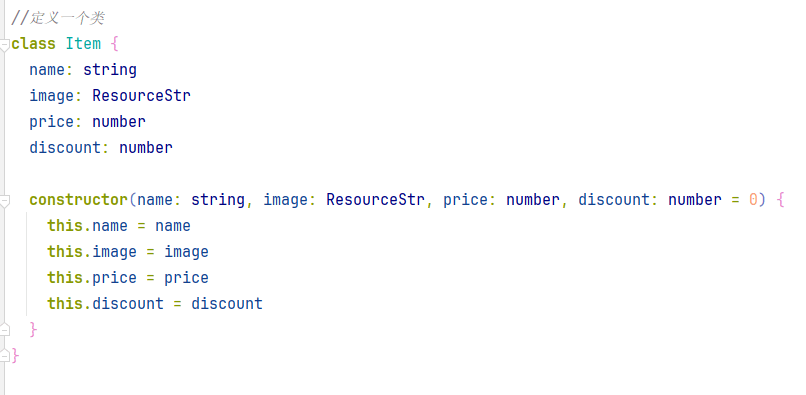Click fold end marker beside constructor closing brace
The image size is (806, 395).
pyautogui.click(x=5, y=329)
